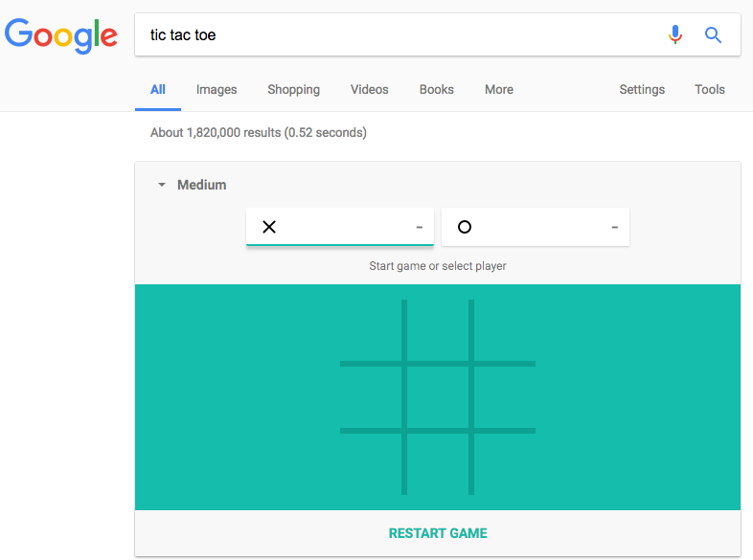Select player X to go first
Screen dimensions: 753x560
[339, 227]
